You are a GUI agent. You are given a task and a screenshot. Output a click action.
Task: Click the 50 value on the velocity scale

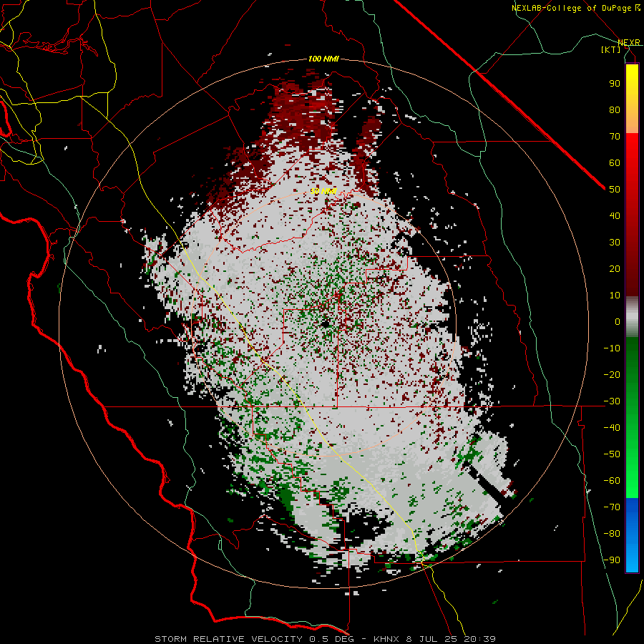click(x=615, y=190)
